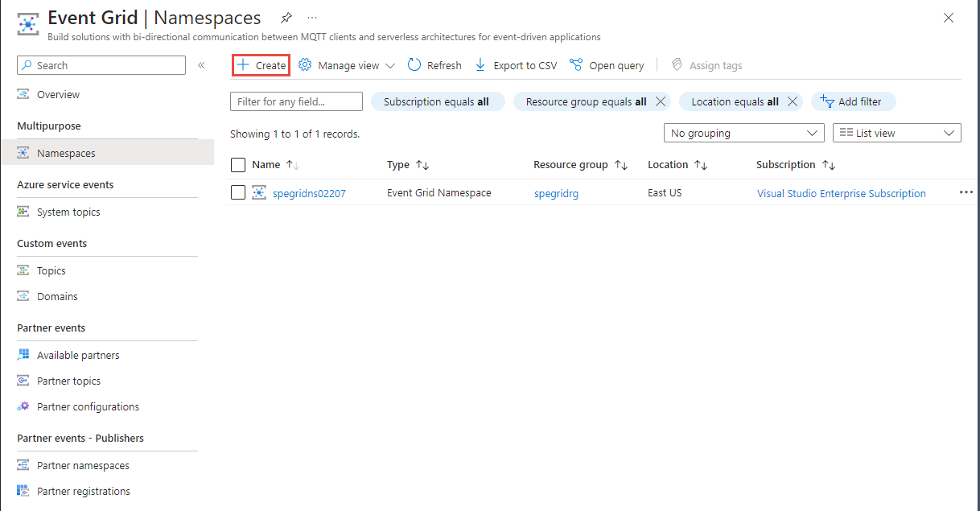Remove the Resource group filter with X
This screenshot has height=511, width=980.
point(660,101)
